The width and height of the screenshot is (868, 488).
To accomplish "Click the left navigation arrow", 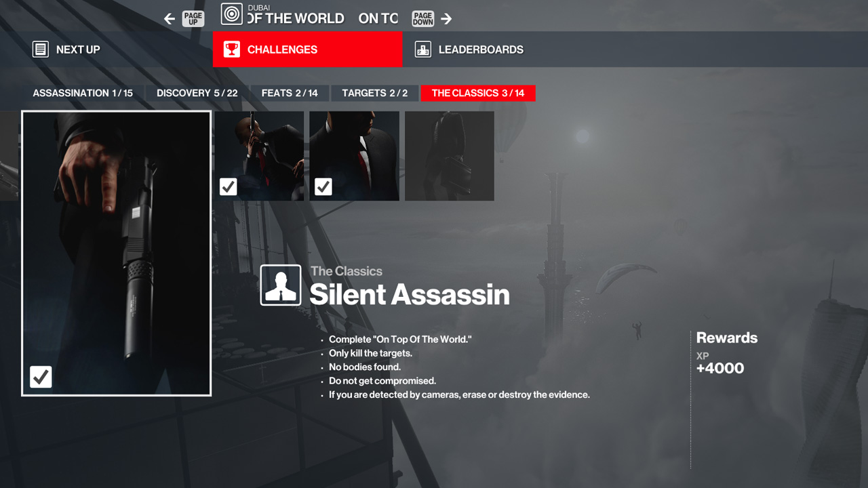I will click(169, 18).
